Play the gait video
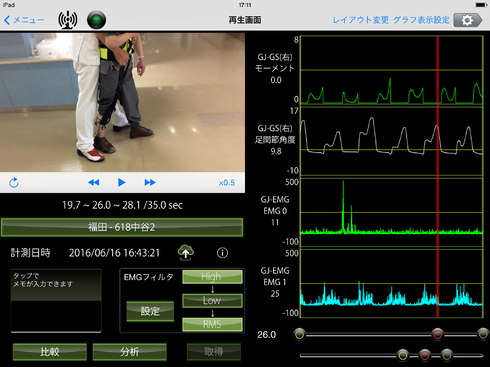The image size is (490, 367). coord(122,182)
